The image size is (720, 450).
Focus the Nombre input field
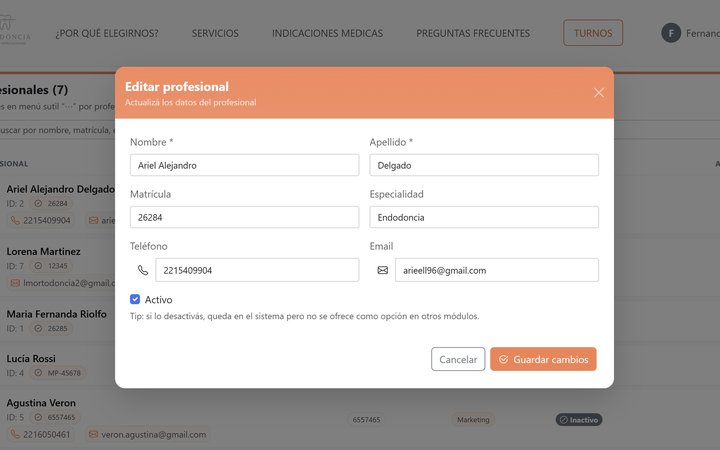[244, 165]
